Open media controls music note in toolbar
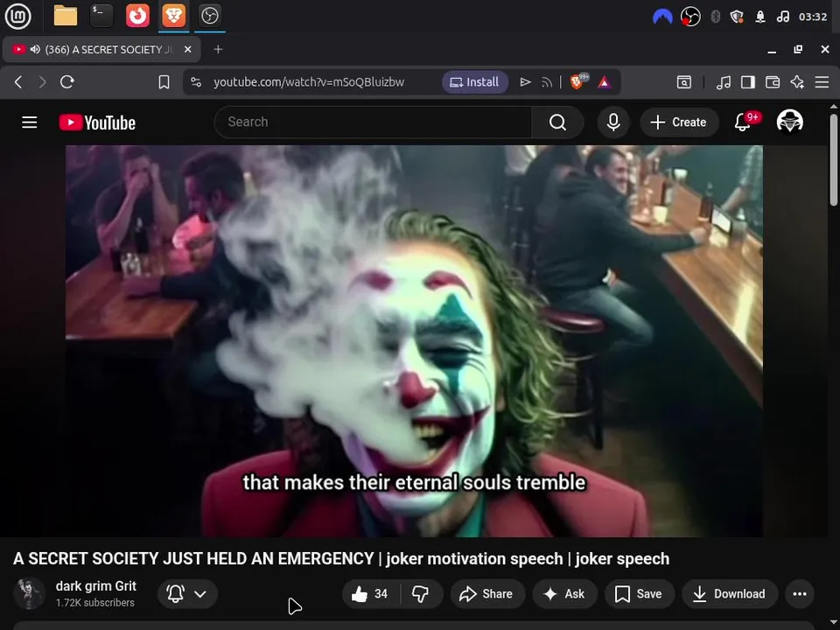The image size is (840, 630). coord(724,82)
